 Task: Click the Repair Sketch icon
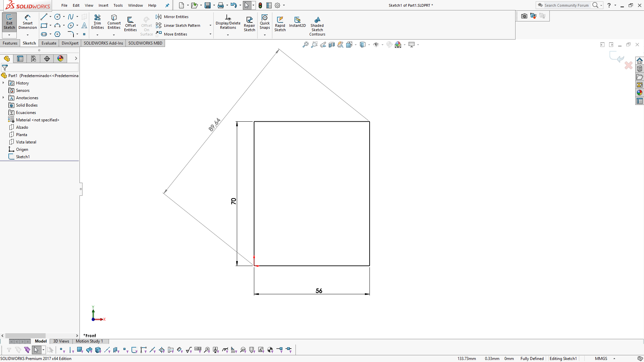(249, 23)
